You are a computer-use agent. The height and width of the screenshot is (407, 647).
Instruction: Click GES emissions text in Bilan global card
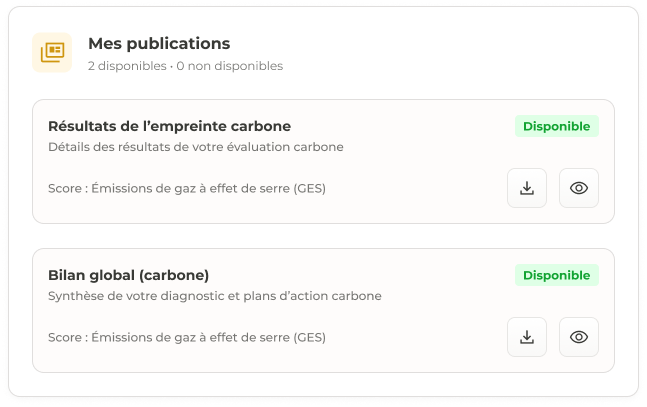click(208, 337)
